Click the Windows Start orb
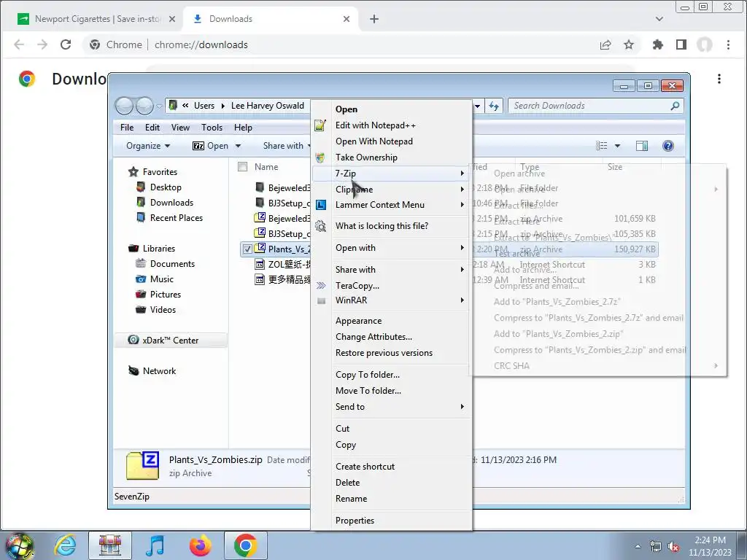The width and height of the screenshot is (747, 560). point(20,545)
